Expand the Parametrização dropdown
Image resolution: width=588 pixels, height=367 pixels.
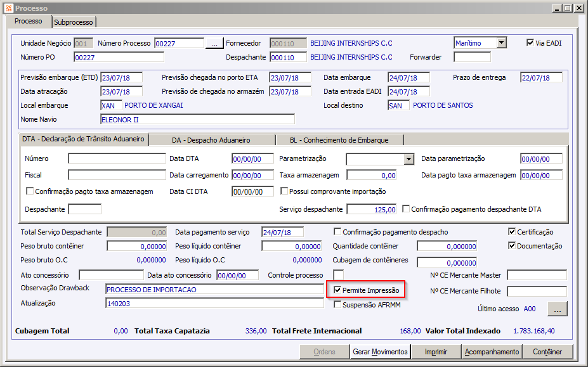[x=408, y=159]
